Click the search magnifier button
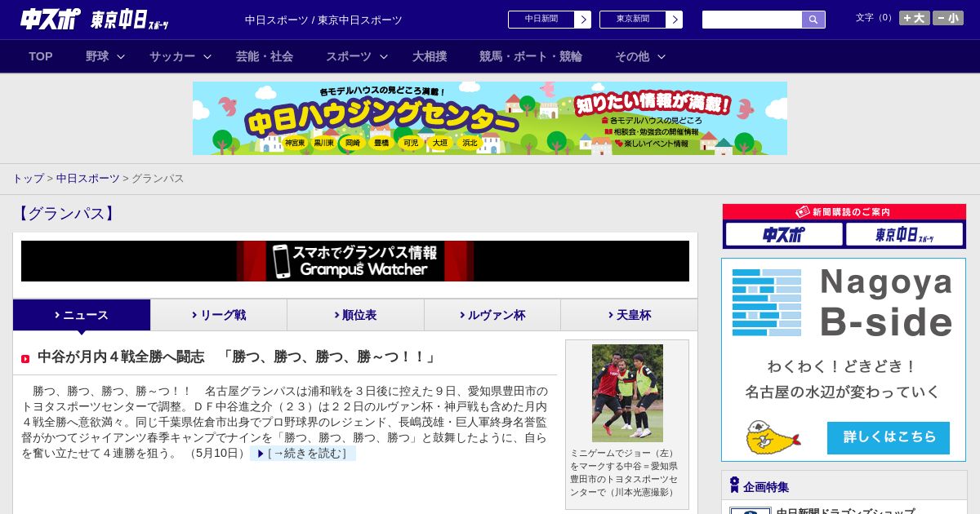Screen dimensions: 980x514 tap(813, 20)
